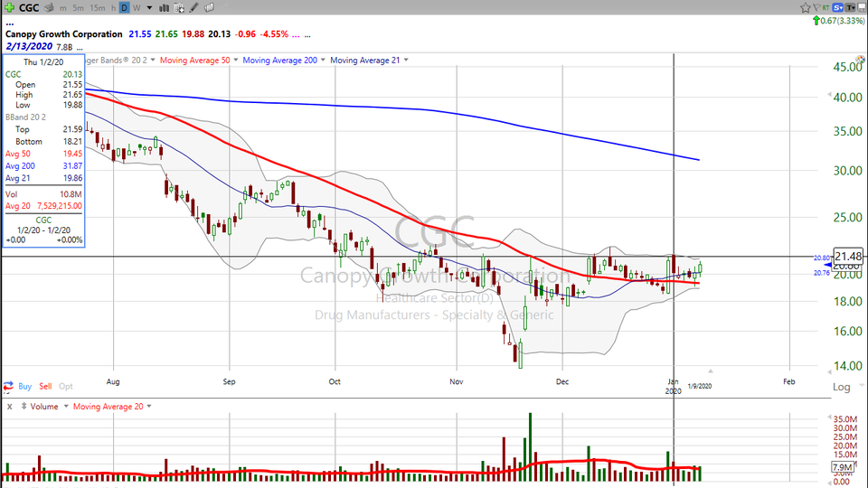Select the Daily time frame button
The width and height of the screenshot is (868, 488).
(124, 8)
